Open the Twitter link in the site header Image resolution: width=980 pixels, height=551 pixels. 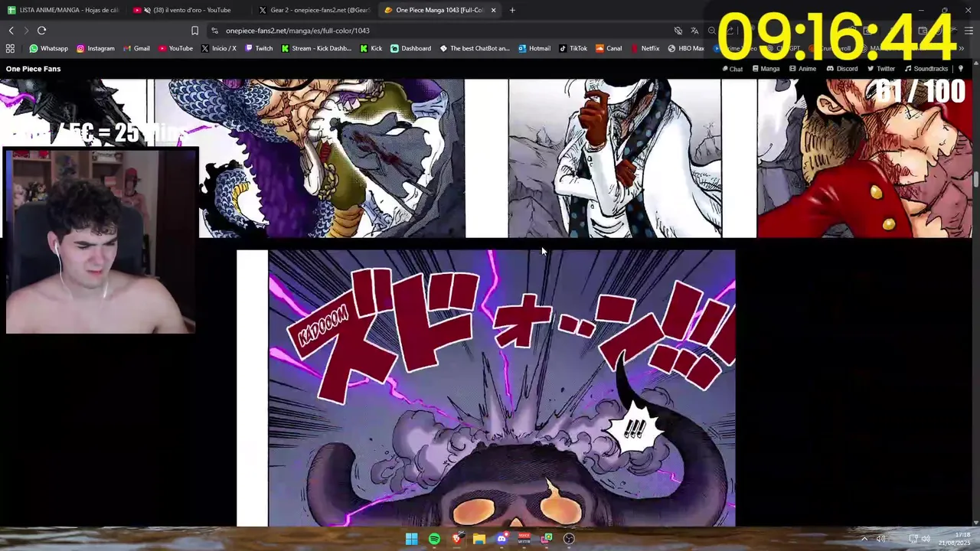tap(881, 69)
